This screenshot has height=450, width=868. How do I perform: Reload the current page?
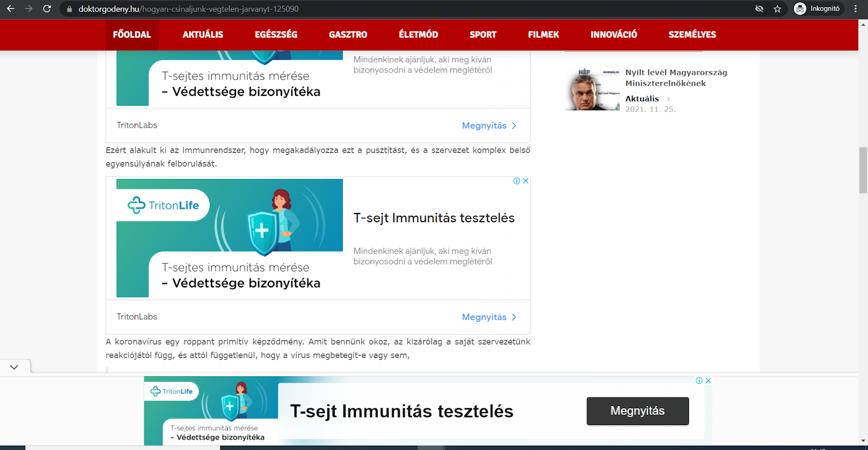point(47,9)
